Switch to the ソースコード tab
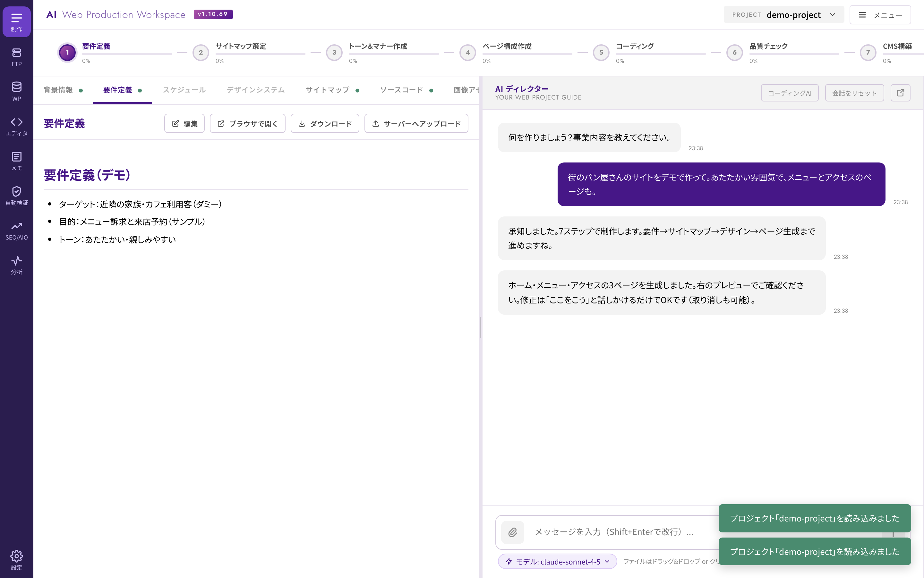Screen dimensions: 924x578 (406, 90)
